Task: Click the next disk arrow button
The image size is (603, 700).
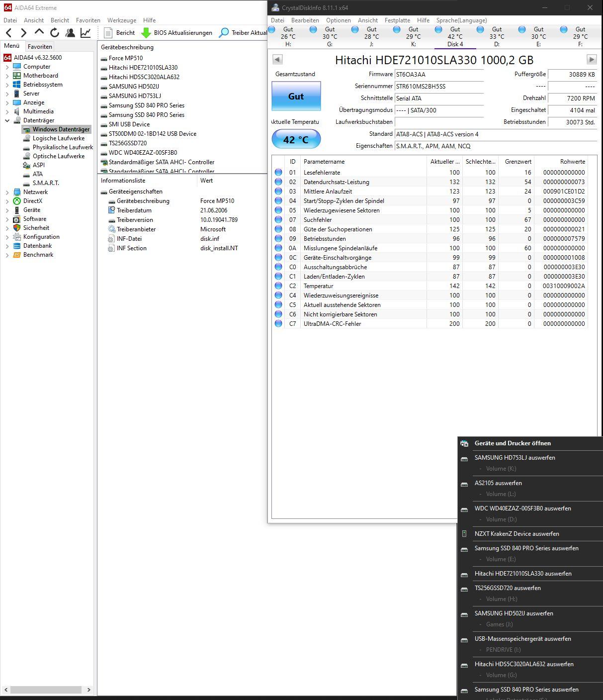Action: (x=592, y=60)
